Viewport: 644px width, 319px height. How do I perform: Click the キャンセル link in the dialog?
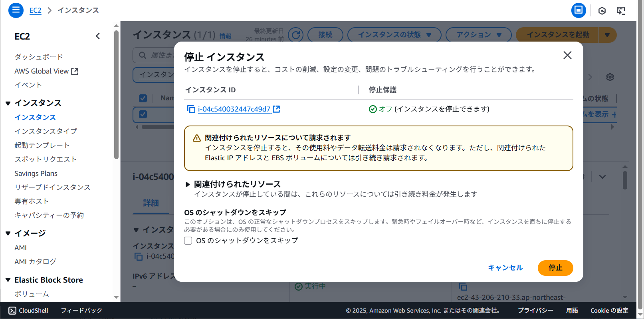coord(505,268)
